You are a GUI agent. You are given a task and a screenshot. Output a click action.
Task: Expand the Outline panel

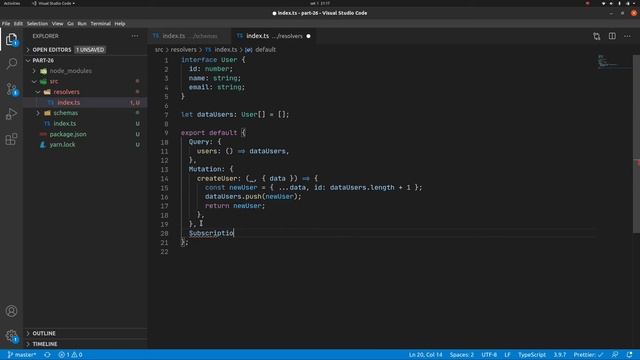86,333
